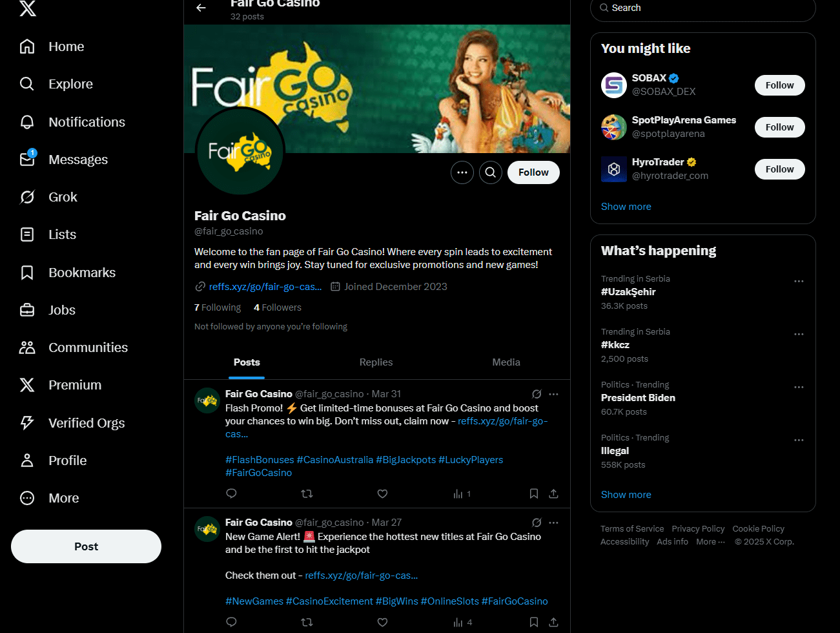Image resolution: width=840 pixels, height=633 pixels.
Task: Open Profile in the sidebar
Action: pyautogui.click(x=54, y=461)
